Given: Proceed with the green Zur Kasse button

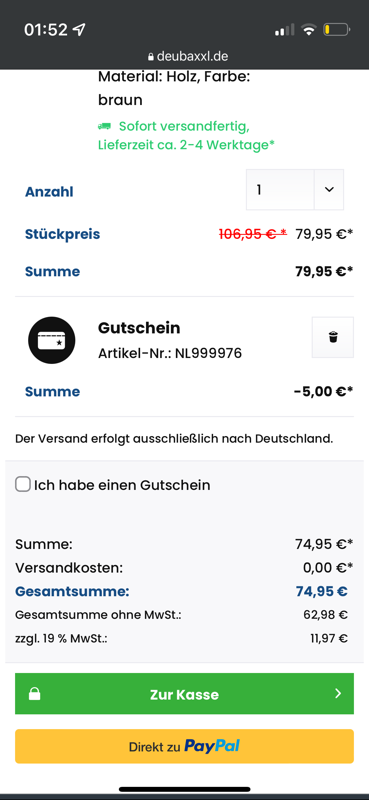Looking at the screenshot, I should tap(184, 694).
